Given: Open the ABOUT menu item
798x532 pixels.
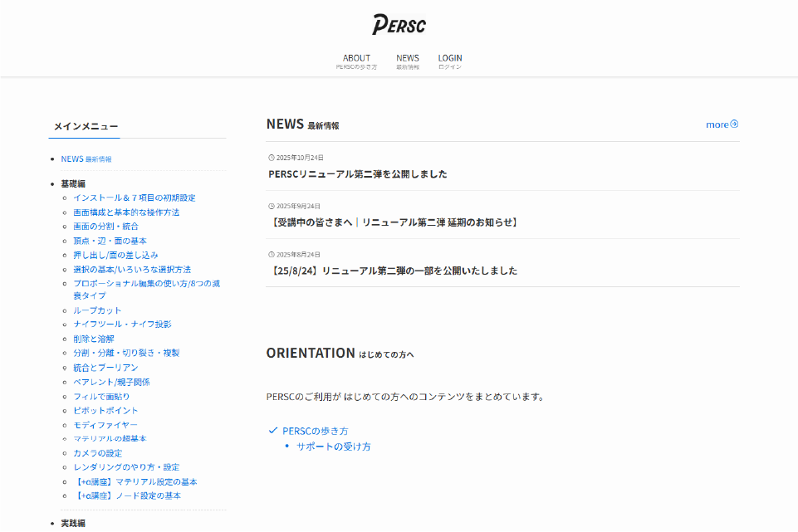Looking at the screenshot, I should pyautogui.click(x=356, y=61).
